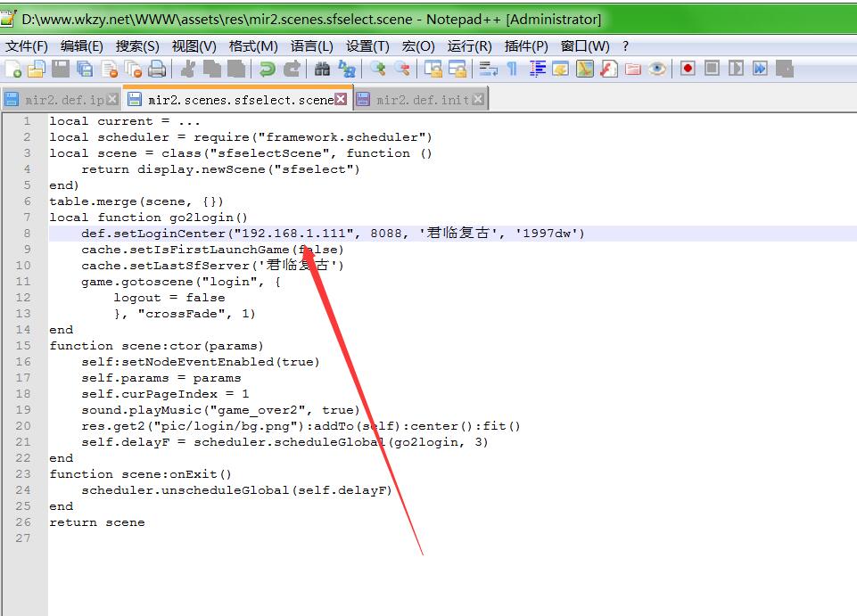Image resolution: width=857 pixels, height=616 pixels.
Task: Click the Run macro multiple times icon
Action: pyautogui.click(x=760, y=69)
